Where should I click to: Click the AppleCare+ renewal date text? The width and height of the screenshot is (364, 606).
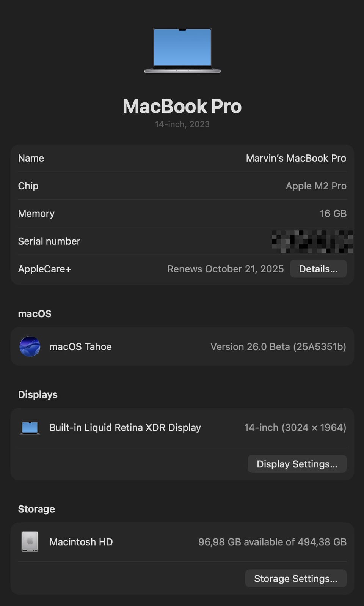tap(225, 269)
